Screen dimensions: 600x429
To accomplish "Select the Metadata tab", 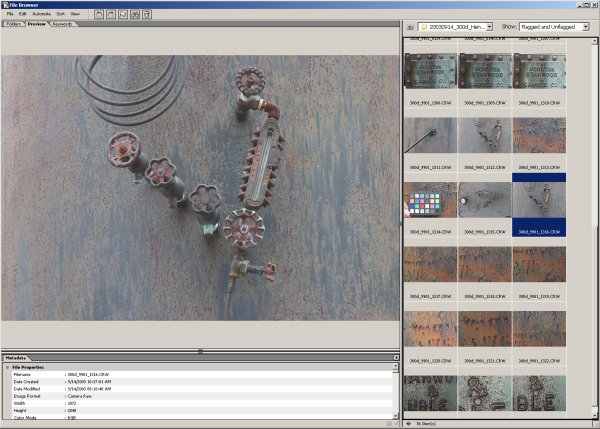I will pyautogui.click(x=16, y=358).
